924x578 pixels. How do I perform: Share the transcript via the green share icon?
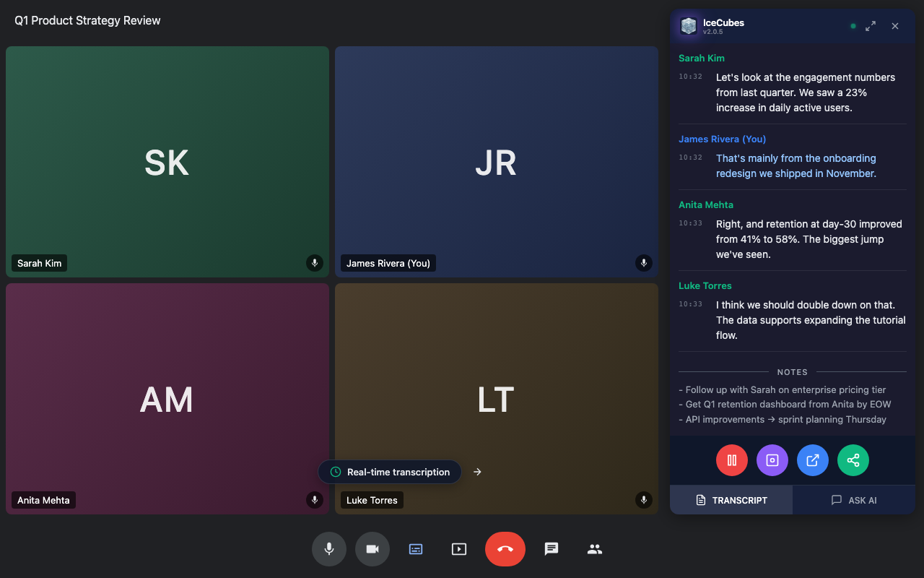pyautogui.click(x=853, y=460)
